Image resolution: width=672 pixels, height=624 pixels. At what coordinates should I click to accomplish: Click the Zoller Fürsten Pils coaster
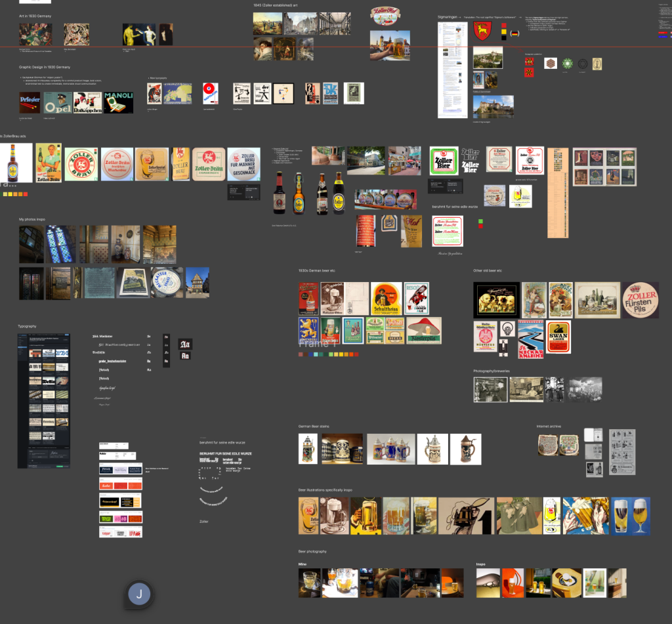[640, 300]
